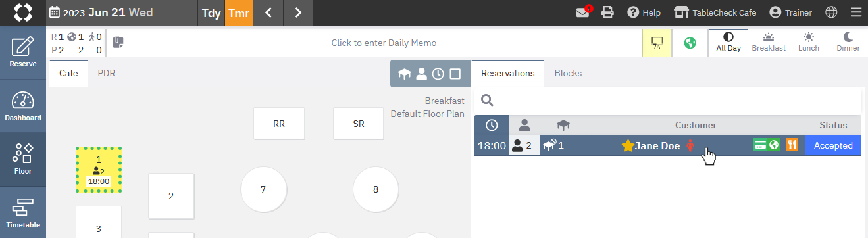868x238 pixels.
Task: Click the mail notifications icon
Action: click(x=583, y=12)
